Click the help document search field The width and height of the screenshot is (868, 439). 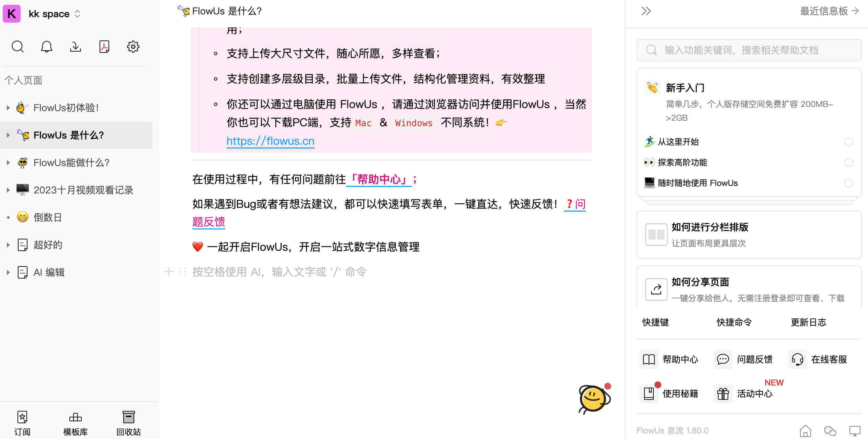[x=749, y=50]
